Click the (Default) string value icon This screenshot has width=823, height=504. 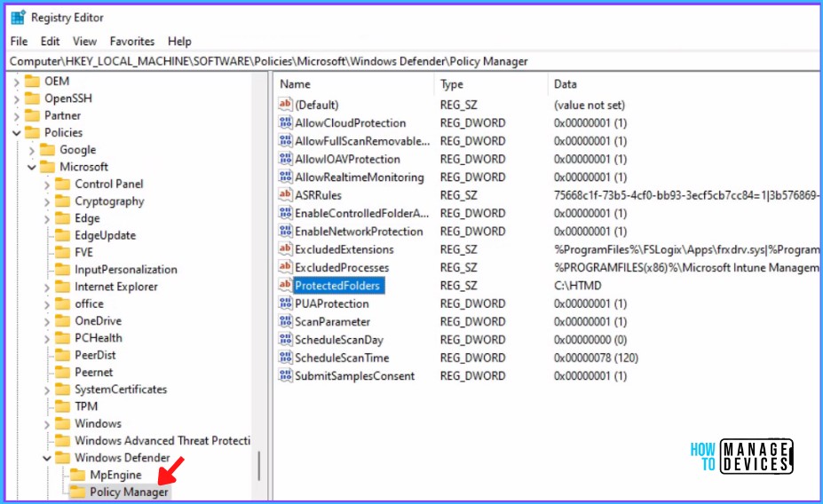[286, 105]
